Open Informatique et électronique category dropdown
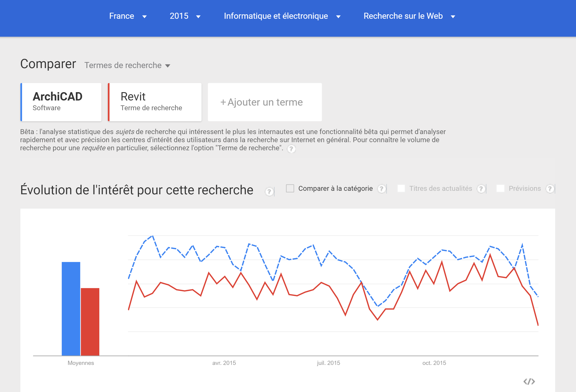Screen dimensions: 576x392 [282, 16]
